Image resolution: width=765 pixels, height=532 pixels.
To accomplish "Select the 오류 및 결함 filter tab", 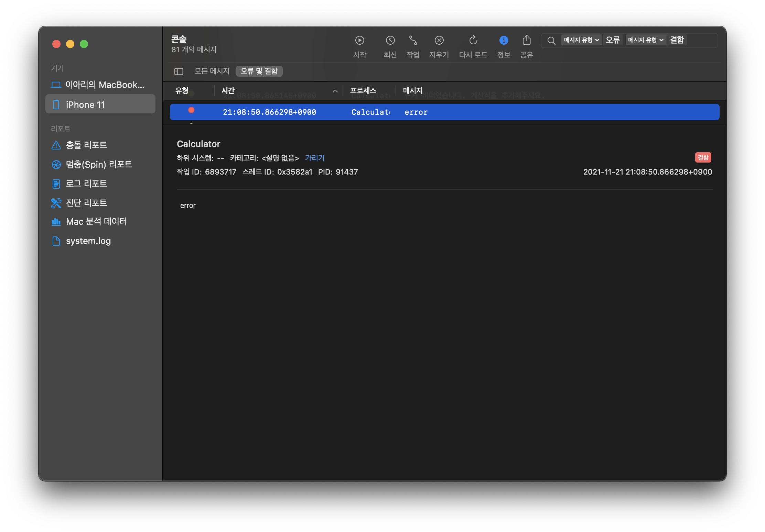I will 259,71.
